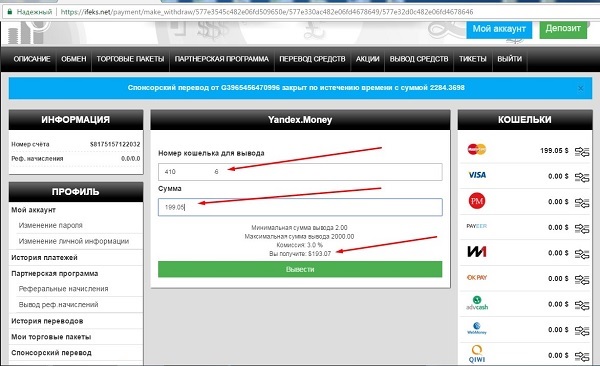The image size is (600, 366).
Task: Click the QIWI wallet logo
Action: pyautogui.click(x=477, y=354)
